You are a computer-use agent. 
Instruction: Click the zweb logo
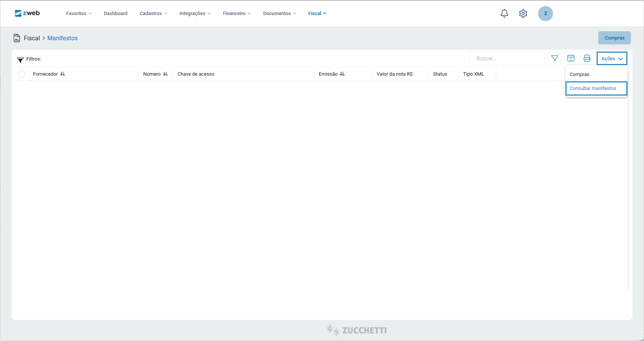coord(27,13)
